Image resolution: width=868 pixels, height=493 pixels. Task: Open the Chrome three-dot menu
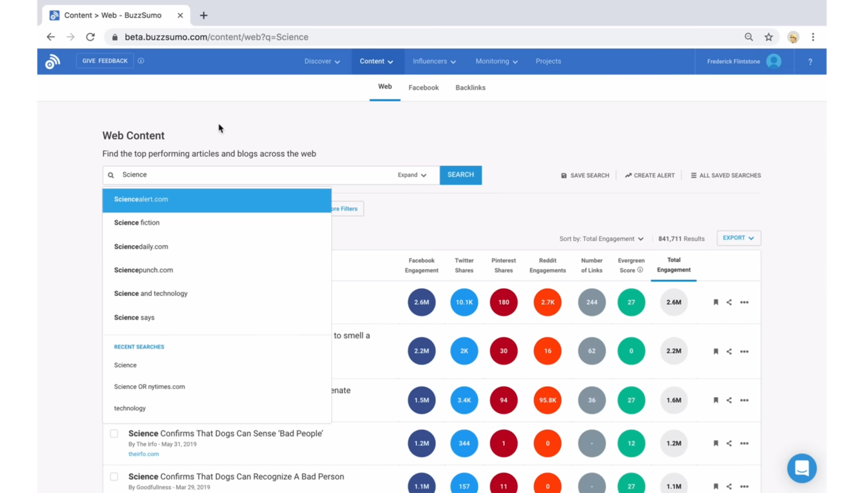[813, 37]
